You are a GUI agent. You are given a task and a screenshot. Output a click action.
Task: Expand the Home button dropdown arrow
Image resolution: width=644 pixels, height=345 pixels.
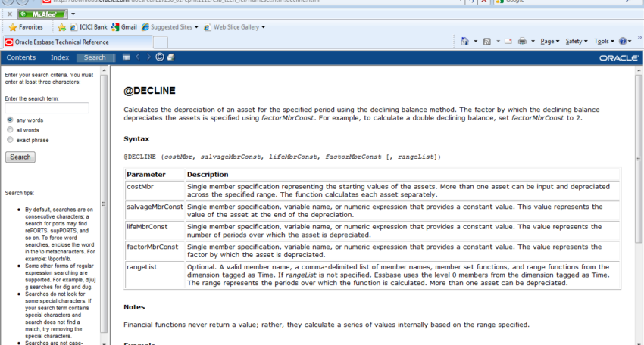pyautogui.click(x=476, y=41)
